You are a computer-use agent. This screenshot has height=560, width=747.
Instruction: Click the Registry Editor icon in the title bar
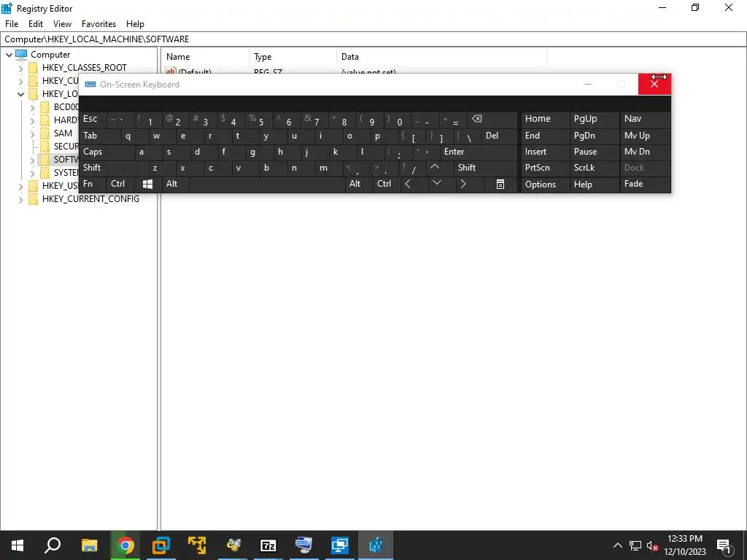7,8
